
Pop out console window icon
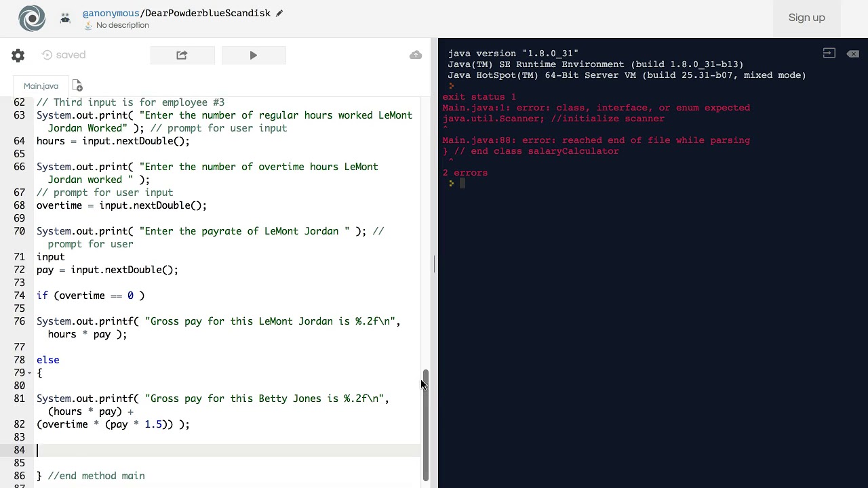pyautogui.click(x=829, y=54)
